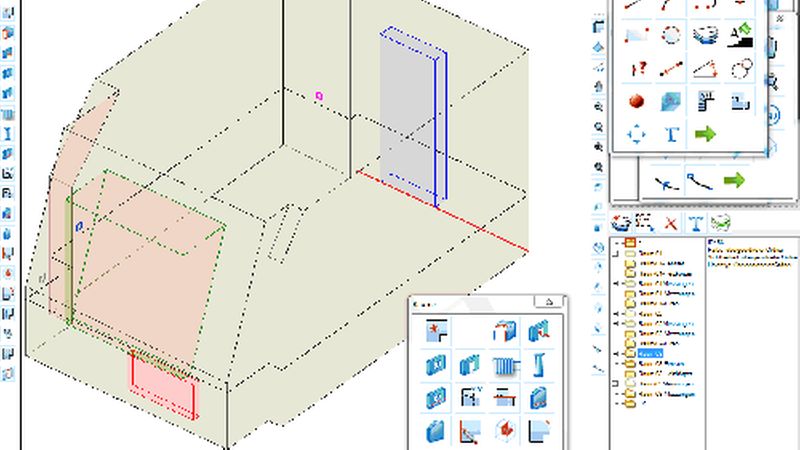Screen dimensions: 800x450
Task: Click the basin with red arrow toolbar icon
Action: pyautogui.click(x=620, y=223)
